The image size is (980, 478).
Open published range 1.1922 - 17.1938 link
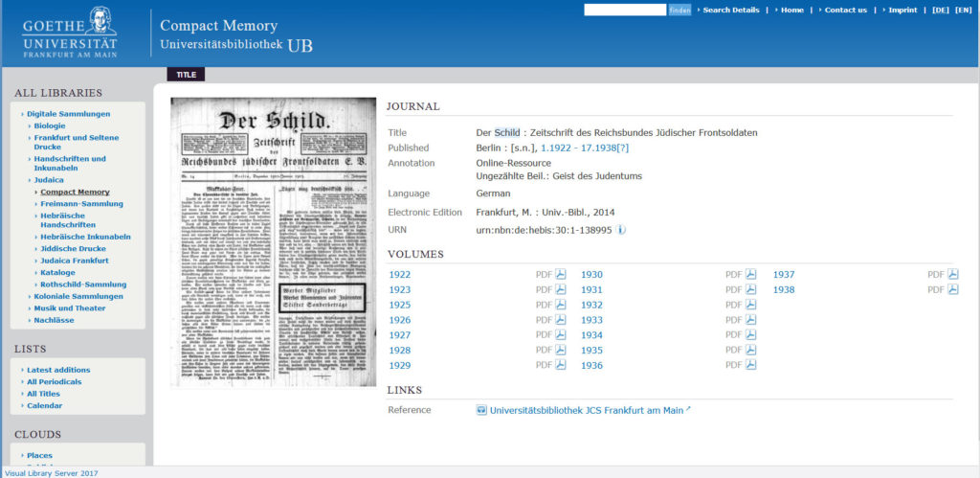[585, 148]
